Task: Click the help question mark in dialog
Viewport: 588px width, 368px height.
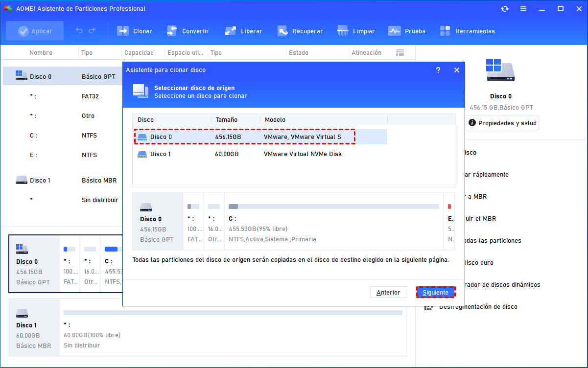Action: 438,70
